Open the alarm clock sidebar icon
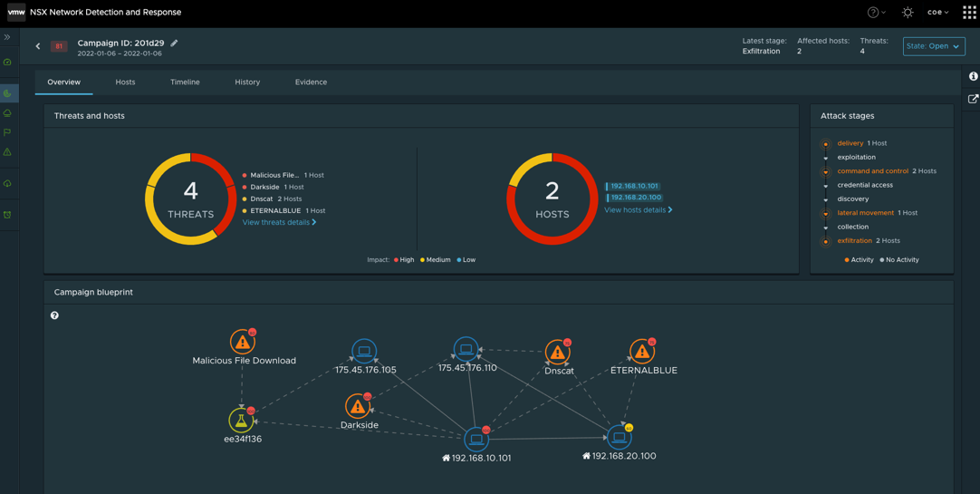Screen dimensions: 980x494 [7, 215]
